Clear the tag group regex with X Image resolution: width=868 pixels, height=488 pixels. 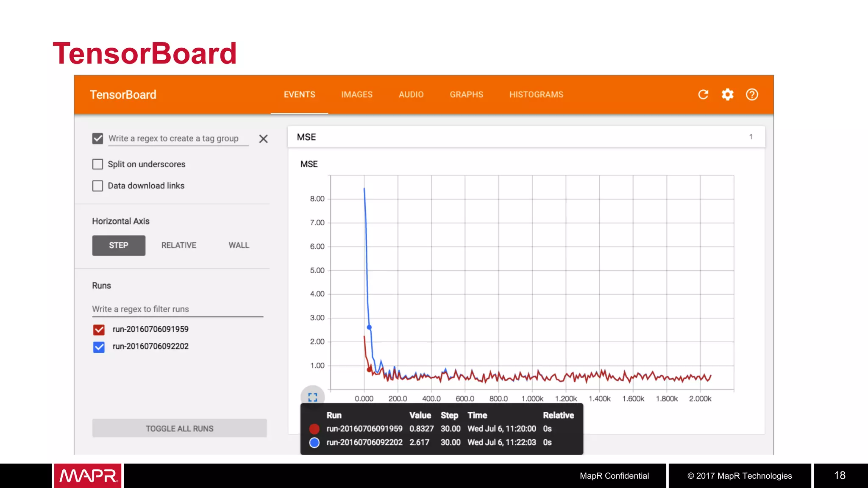(x=263, y=139)
